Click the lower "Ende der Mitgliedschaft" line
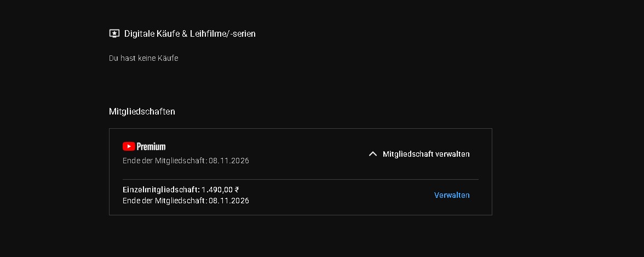The height and width of the screenshot is (257, 644). [186, 201]
